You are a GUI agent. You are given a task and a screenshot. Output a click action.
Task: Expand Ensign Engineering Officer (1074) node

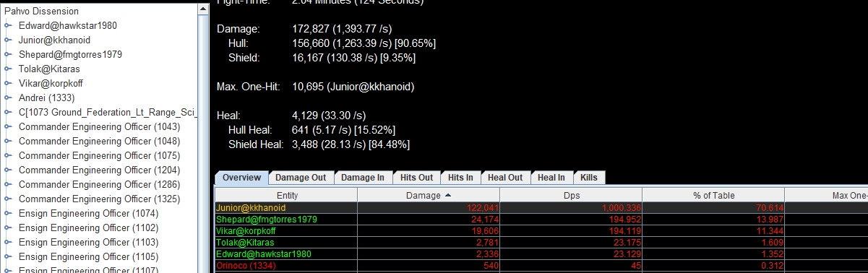8,214
